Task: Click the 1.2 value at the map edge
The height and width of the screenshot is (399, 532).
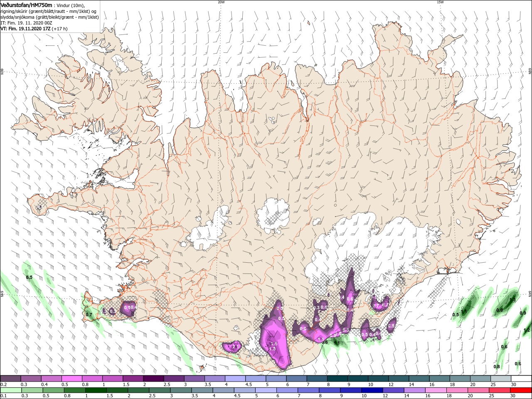Action: coord(527,330)
